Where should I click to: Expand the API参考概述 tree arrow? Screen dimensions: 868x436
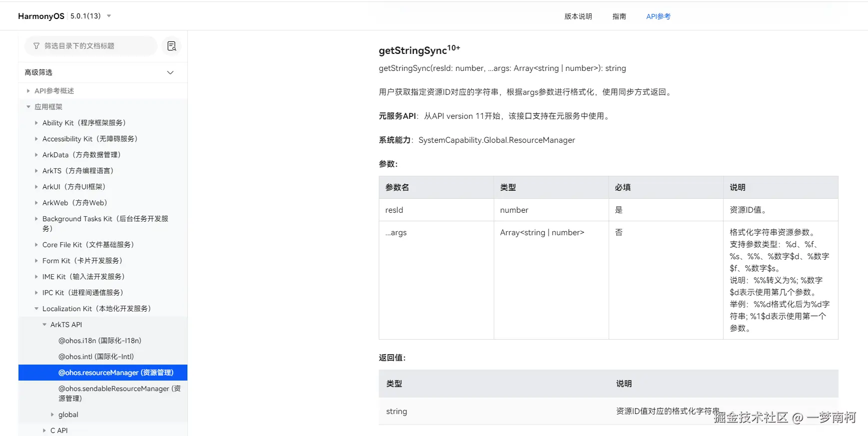pyautogui.click(x=28, y=91)
